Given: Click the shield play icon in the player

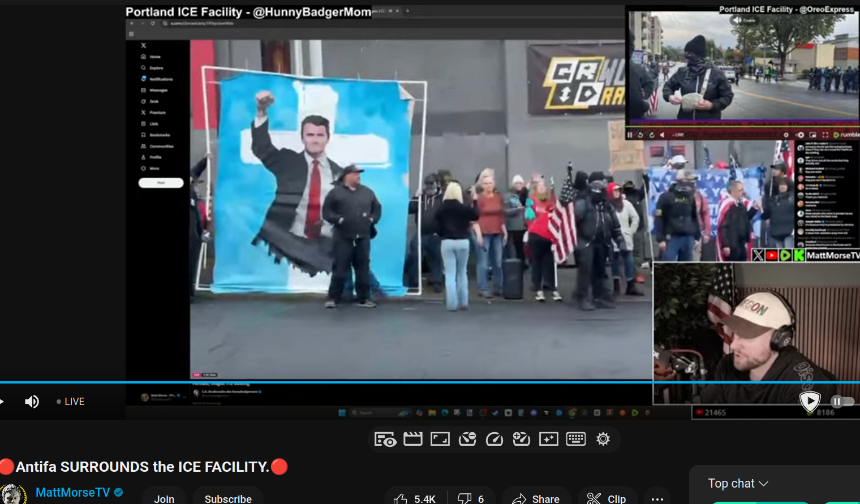Looking at the screenshot, I should click(x=810, y=401).
